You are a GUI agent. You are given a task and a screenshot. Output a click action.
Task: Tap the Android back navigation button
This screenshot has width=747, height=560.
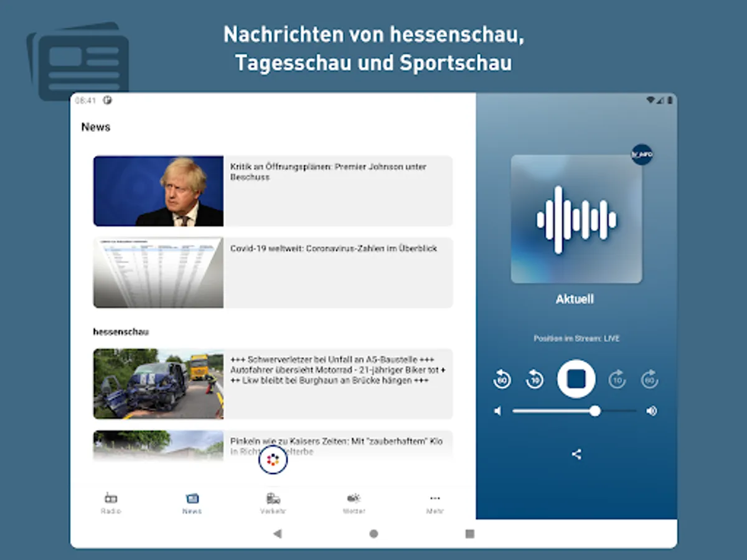278,533
